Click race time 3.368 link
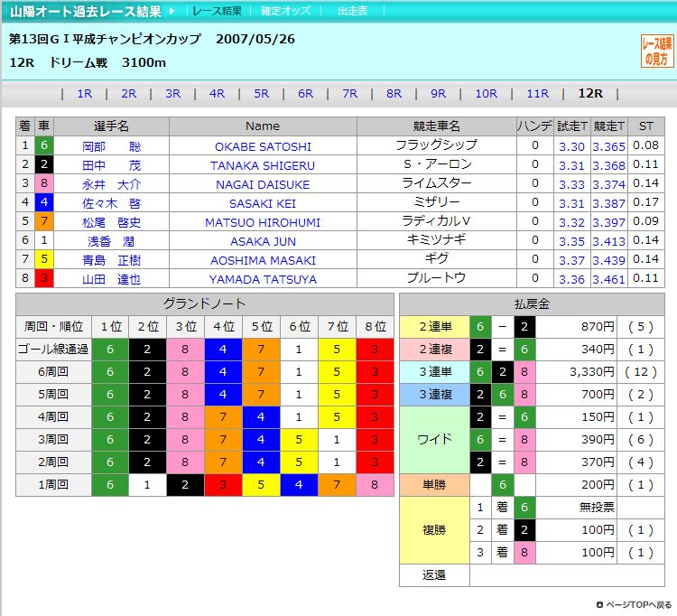The image size is (677, 616). tap(608, 166)
